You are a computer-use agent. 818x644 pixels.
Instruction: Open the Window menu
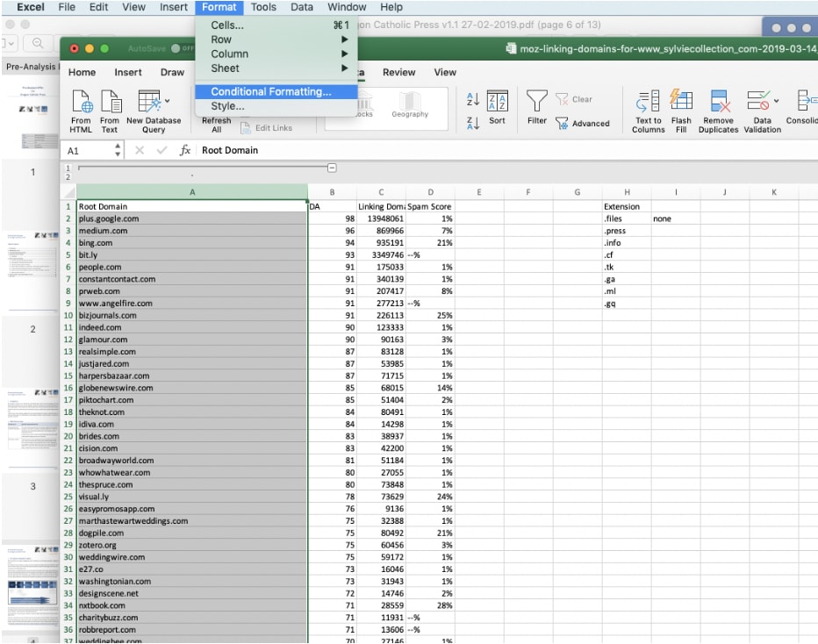347,7
